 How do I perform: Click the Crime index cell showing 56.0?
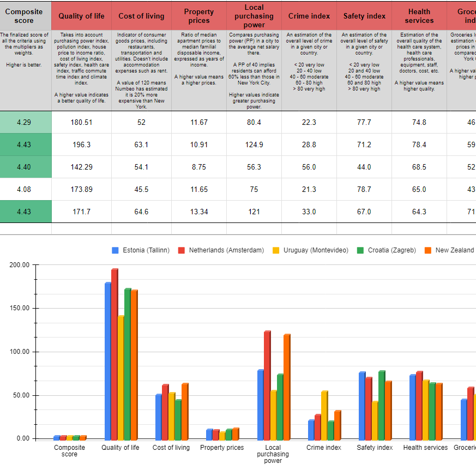pos(309,167)
